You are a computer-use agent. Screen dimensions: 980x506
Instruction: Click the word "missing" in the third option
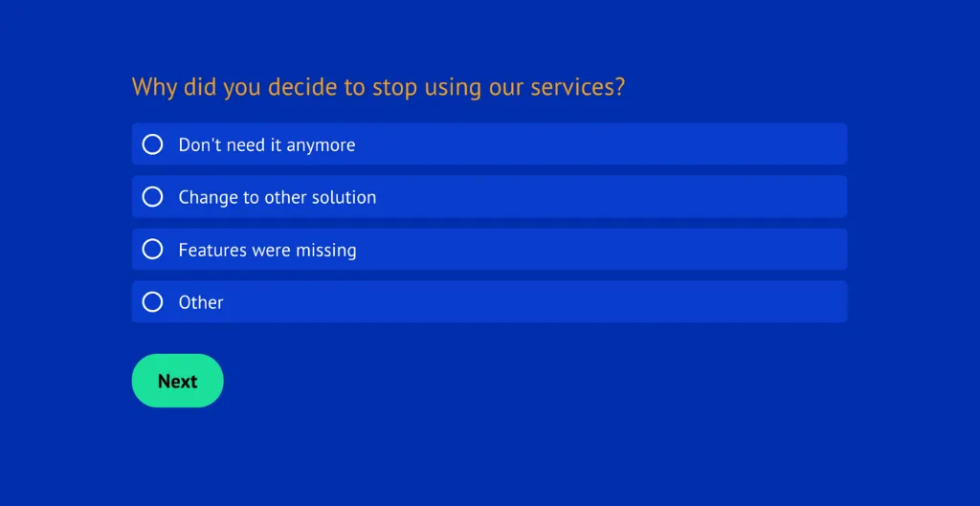(325, 251)
